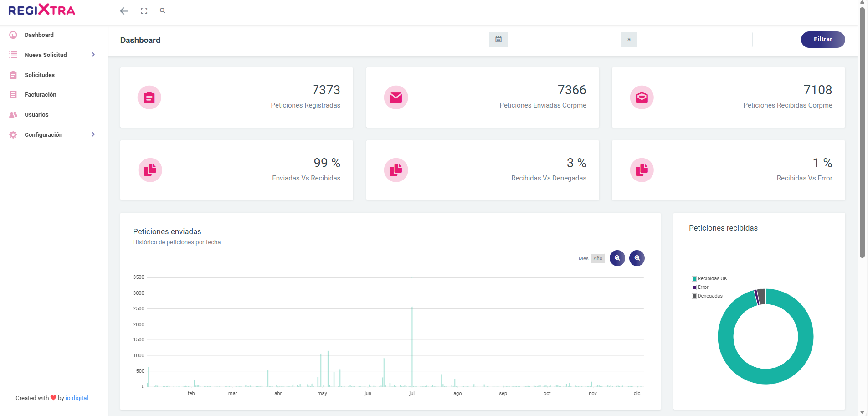Click the back arrow icon in header
The width and height of the screenshot is (868, 416).
click(124, 11)
